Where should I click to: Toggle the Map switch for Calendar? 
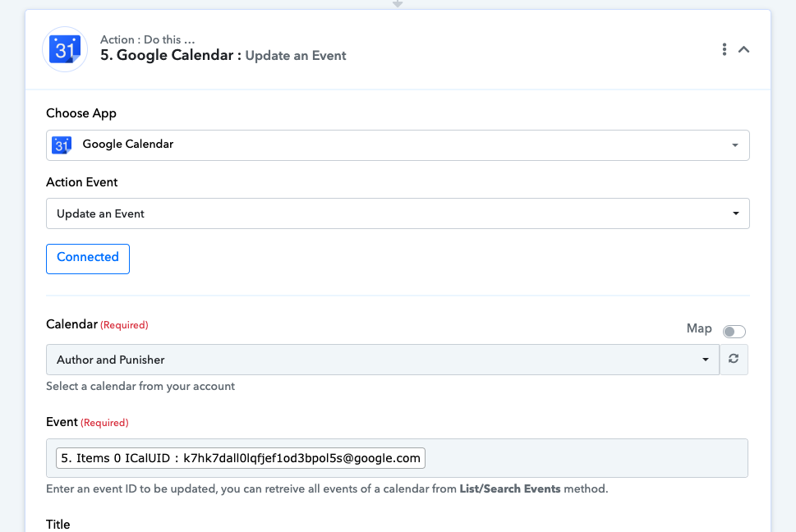click(x=734, y=331)
